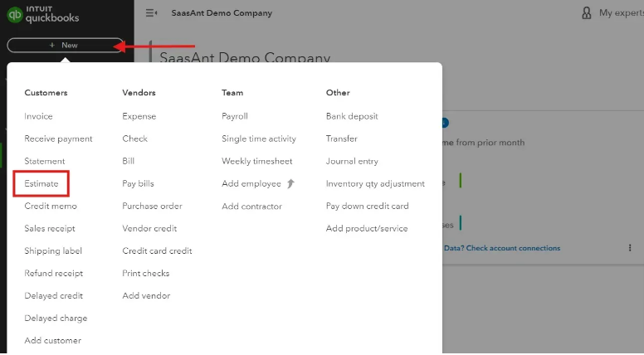Choose Payroll under Team
The height and width of the screenshot is (355, 644).
(x=235, y=116)
